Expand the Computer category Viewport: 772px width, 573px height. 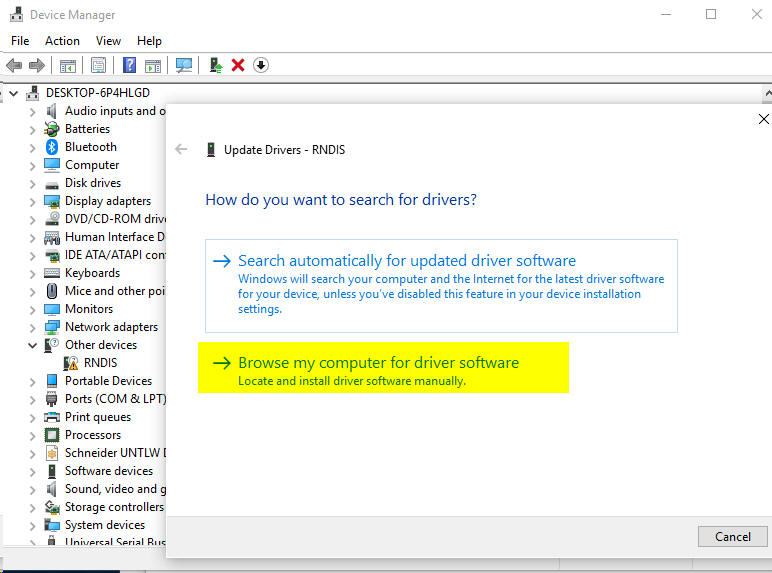coord(32,166)
